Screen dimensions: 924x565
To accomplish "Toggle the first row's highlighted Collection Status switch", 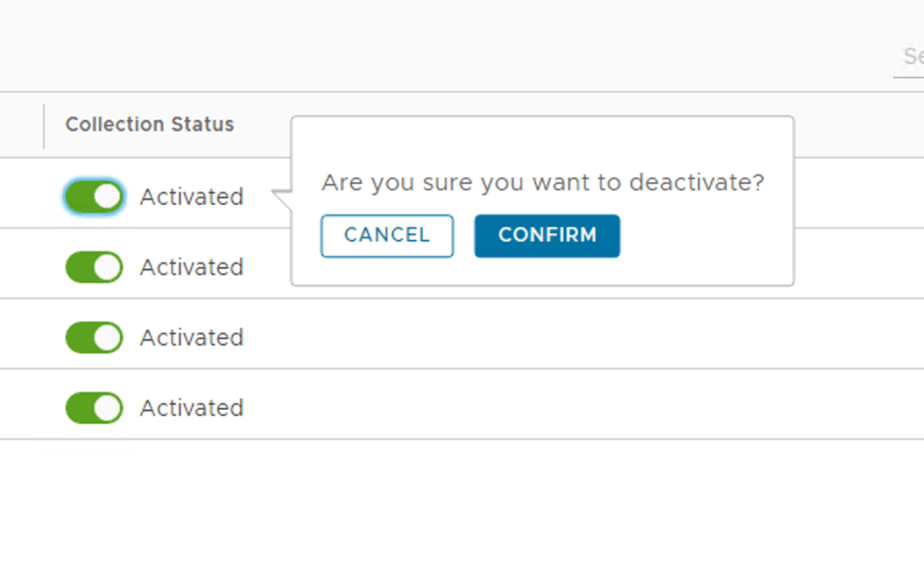I will point(94,197).
